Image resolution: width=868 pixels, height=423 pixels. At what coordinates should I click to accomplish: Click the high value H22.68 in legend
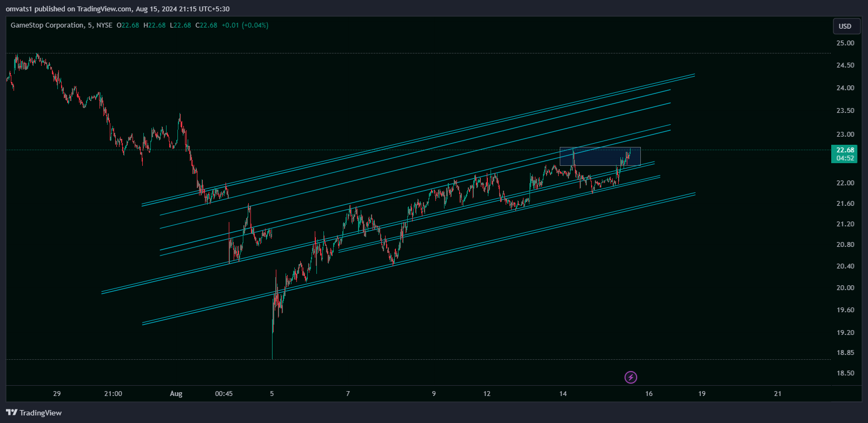click(154, 25)
